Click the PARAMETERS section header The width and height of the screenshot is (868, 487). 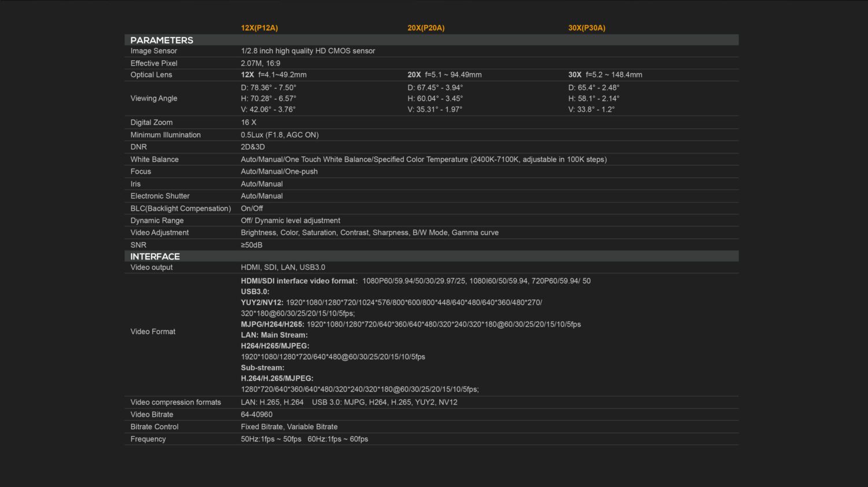(161, 40)
